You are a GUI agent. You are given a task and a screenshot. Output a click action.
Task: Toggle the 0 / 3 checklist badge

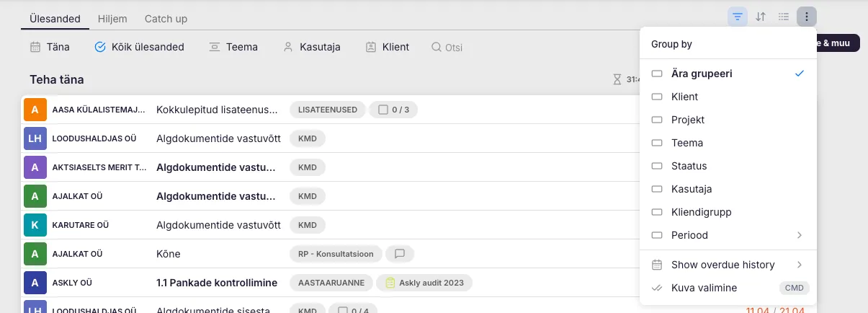pyautogui.click(x=393, y=110)
